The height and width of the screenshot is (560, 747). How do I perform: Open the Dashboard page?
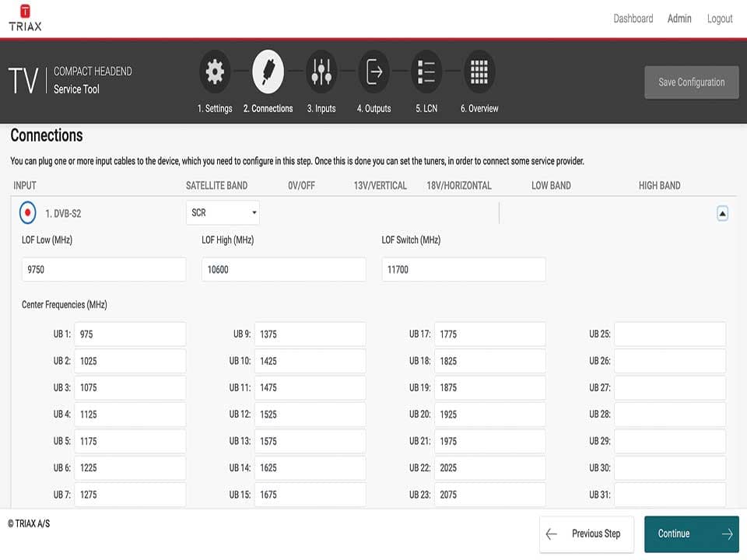633,19
